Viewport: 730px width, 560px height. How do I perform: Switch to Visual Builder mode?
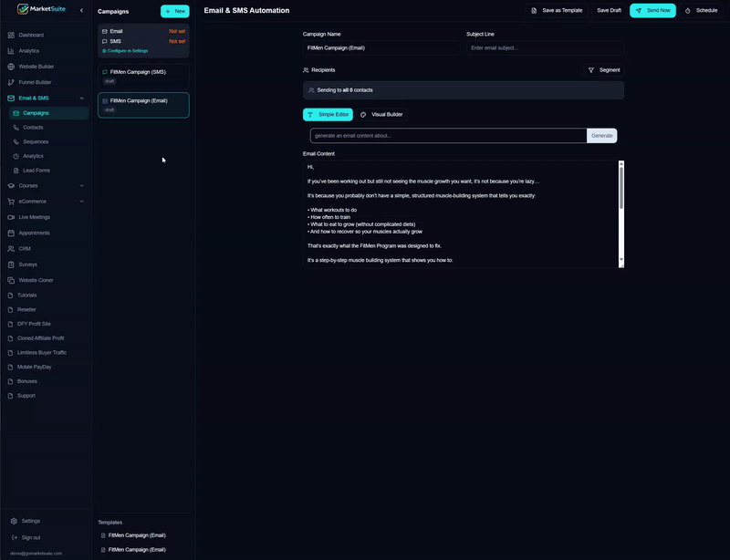(381, 115)
